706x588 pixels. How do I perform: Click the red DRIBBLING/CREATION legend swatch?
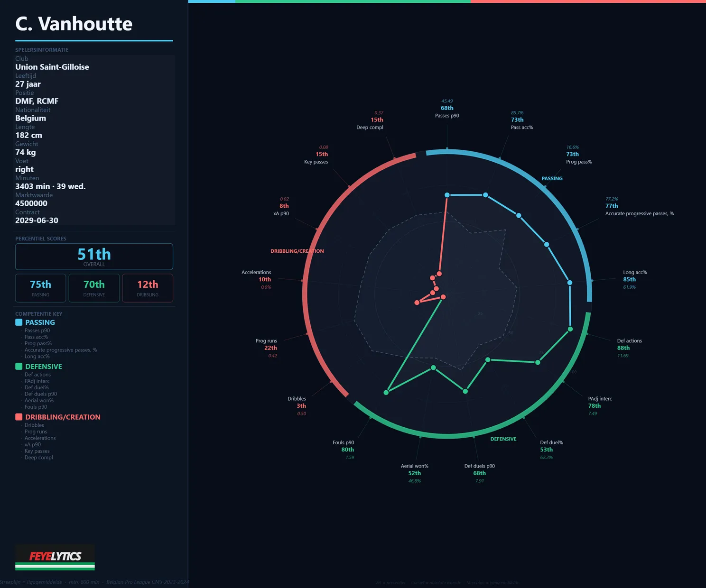pos(19,417)
